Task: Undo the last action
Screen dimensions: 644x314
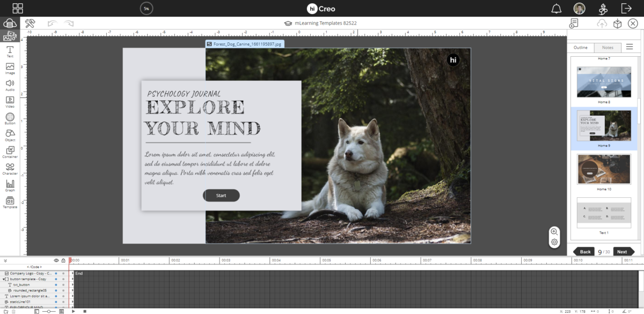Action: coord(52,23)
